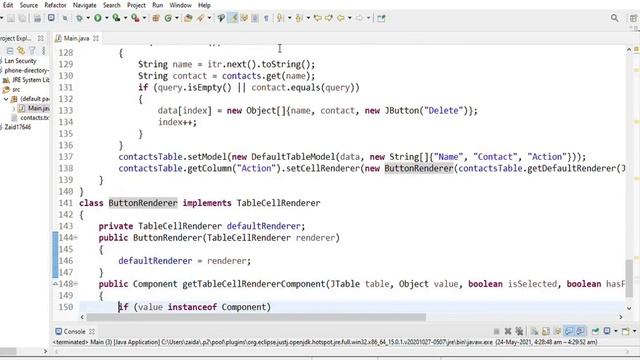640x360 pixels.
Task: Click the green Run button in toolbar
Action: 98,18
